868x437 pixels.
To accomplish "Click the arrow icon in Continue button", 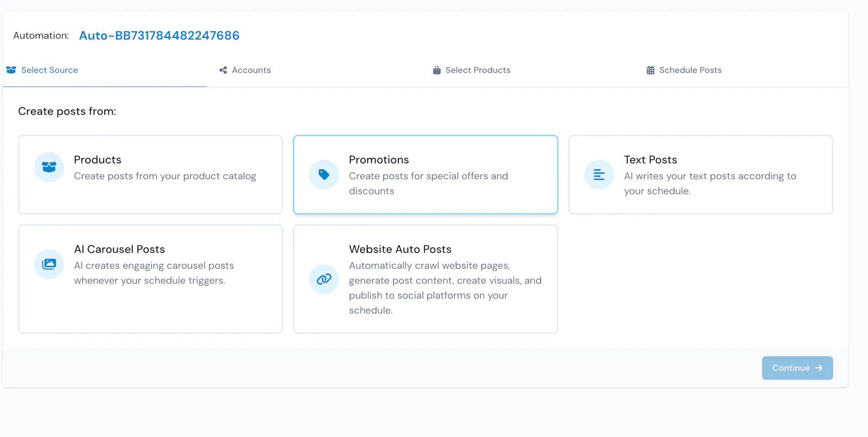I will (819, 368).
